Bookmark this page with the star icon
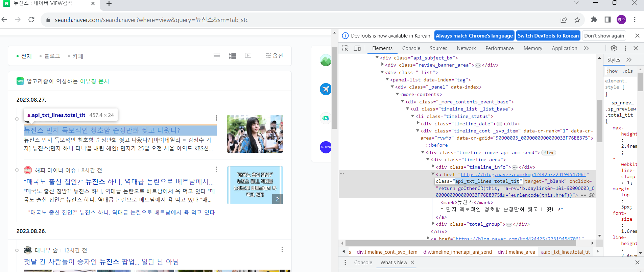644x272 pixels. point(577,20)
